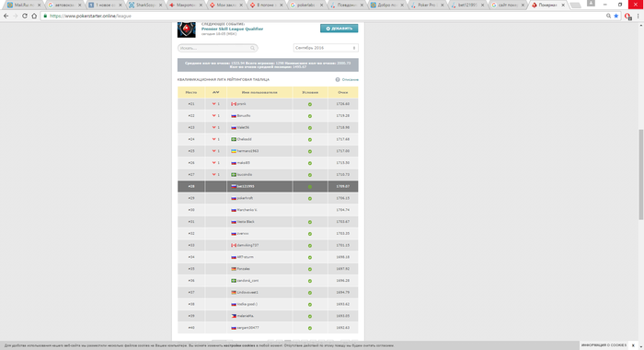Select the highlighted row of bet121993
The height and width of the screenshot is (350, 644).
[268, 186]
